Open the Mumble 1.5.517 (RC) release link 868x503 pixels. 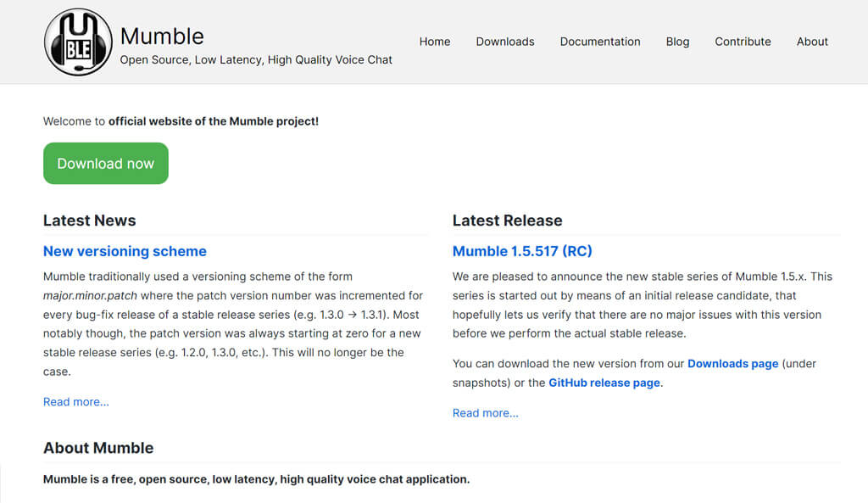[522, 251]
